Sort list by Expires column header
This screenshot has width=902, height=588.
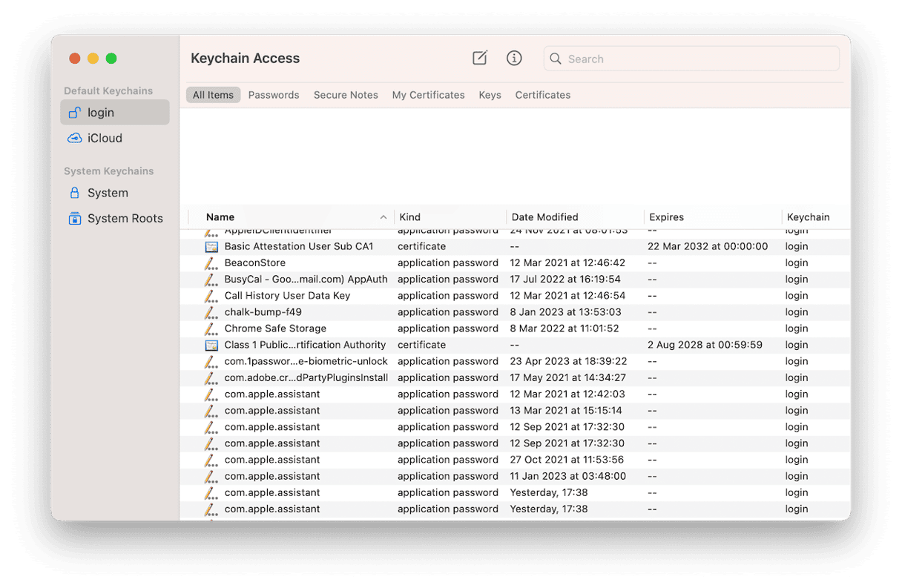pos(666,217)
